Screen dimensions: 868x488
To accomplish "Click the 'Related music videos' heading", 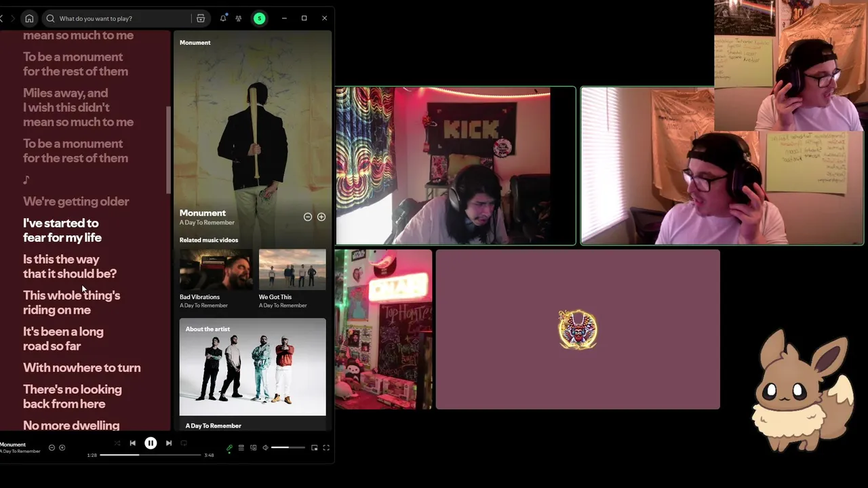I will [x=208, y=240].
